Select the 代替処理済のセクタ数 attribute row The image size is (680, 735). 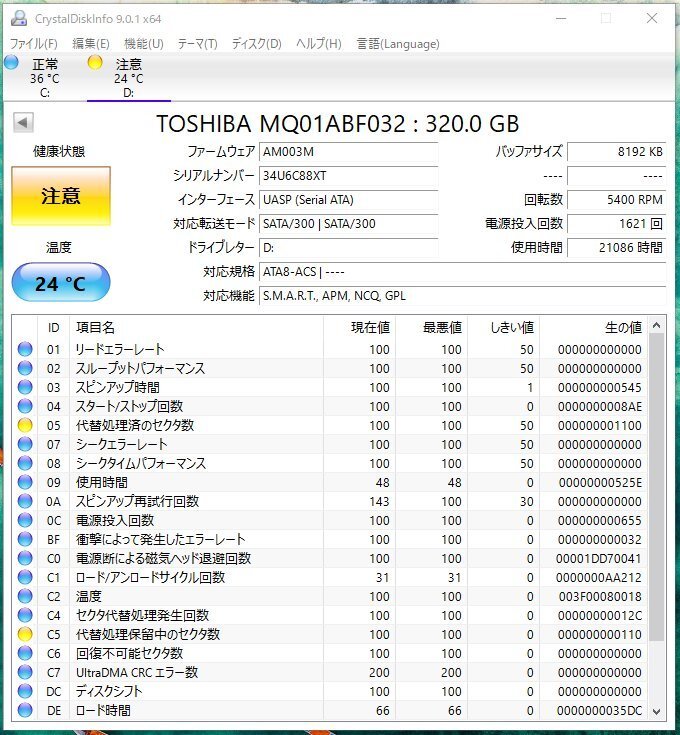click(330, 425)
